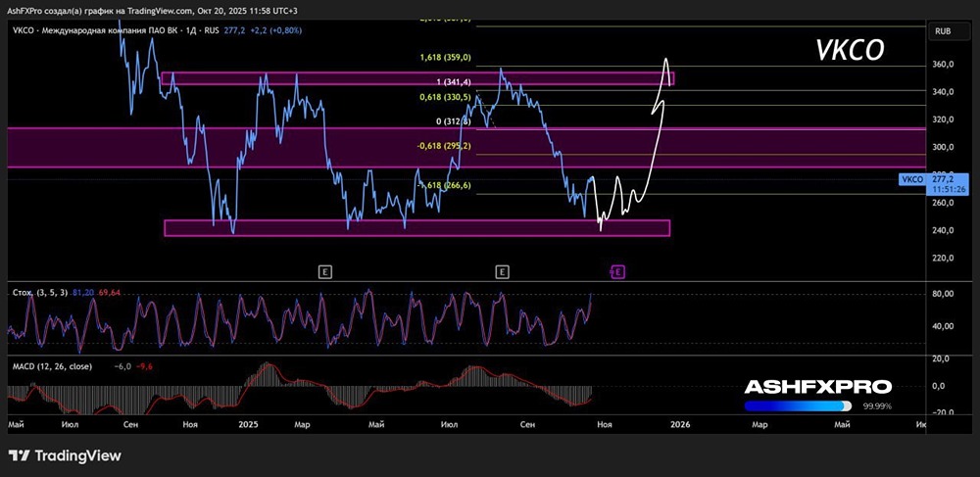This screenshot has height=477, width=980.
Task: Click the 2025 label on time axis
Action: click(x=248, y=424)
